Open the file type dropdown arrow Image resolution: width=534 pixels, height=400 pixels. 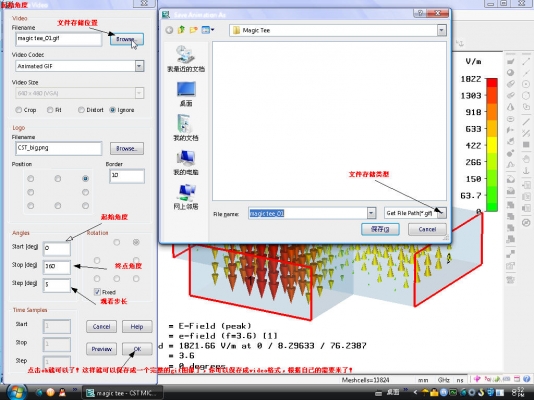(x=441, y=213)
